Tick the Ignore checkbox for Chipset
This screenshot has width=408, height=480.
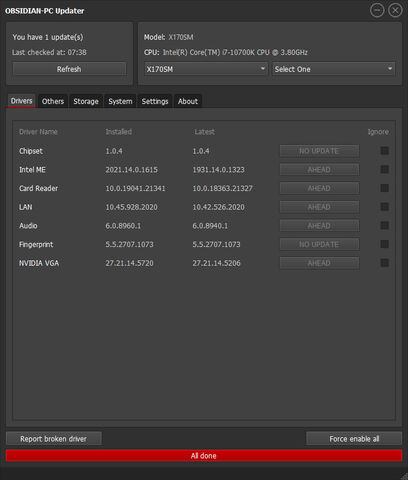[384, 151]
